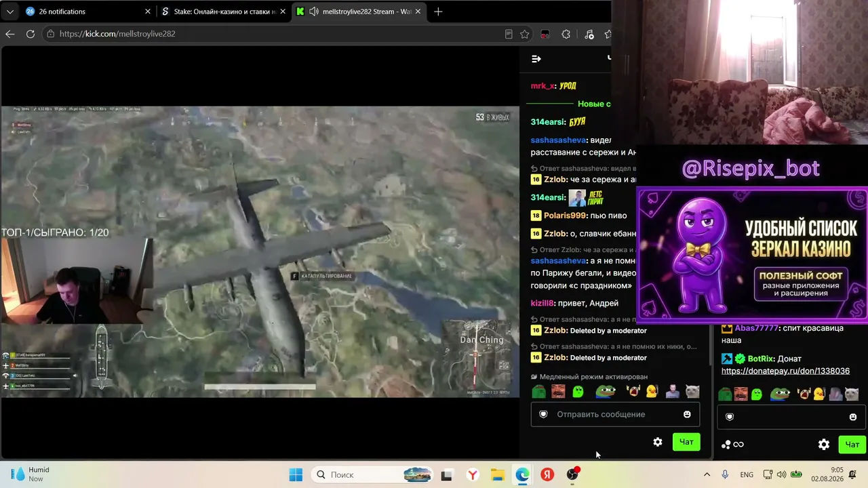This screenshot has height=488, width=868.
Task: Switch to the 26 notifications tab
Action: point(88,12)
